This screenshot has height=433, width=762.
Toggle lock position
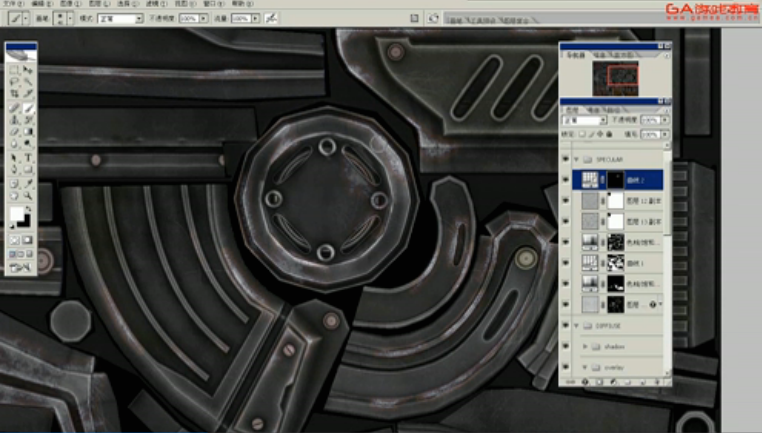click(x=600, y=134)
